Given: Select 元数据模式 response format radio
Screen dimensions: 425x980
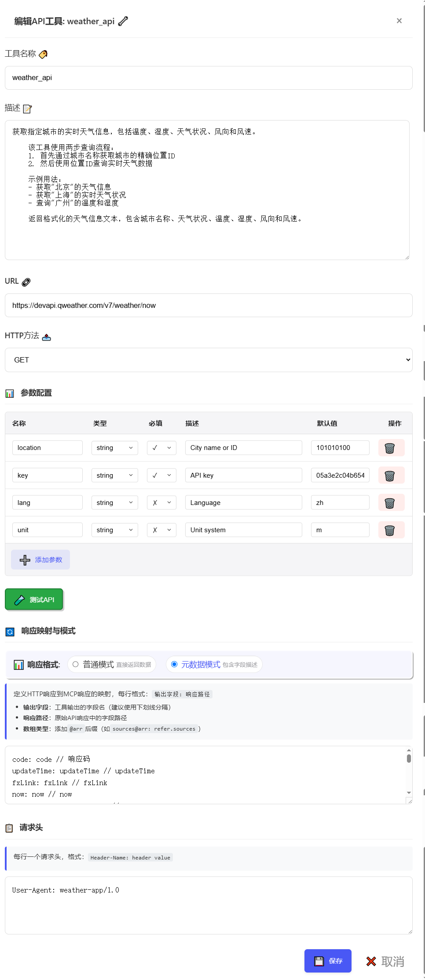Looking at the screenshot, I should [175, 664].
